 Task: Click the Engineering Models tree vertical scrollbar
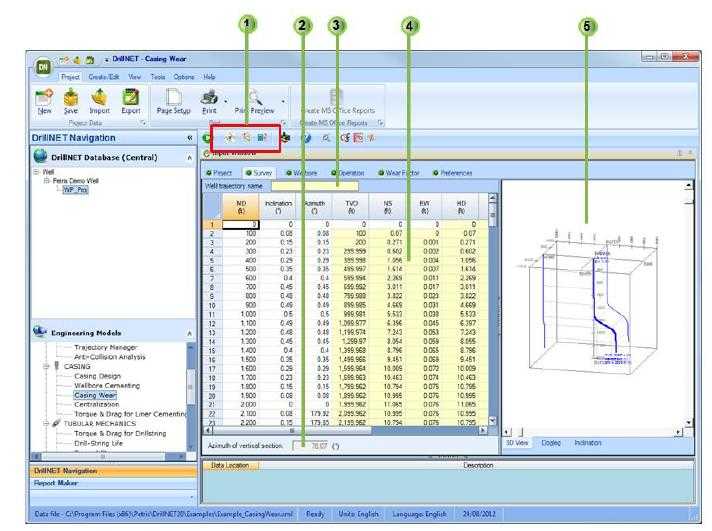tap(191, 396)
